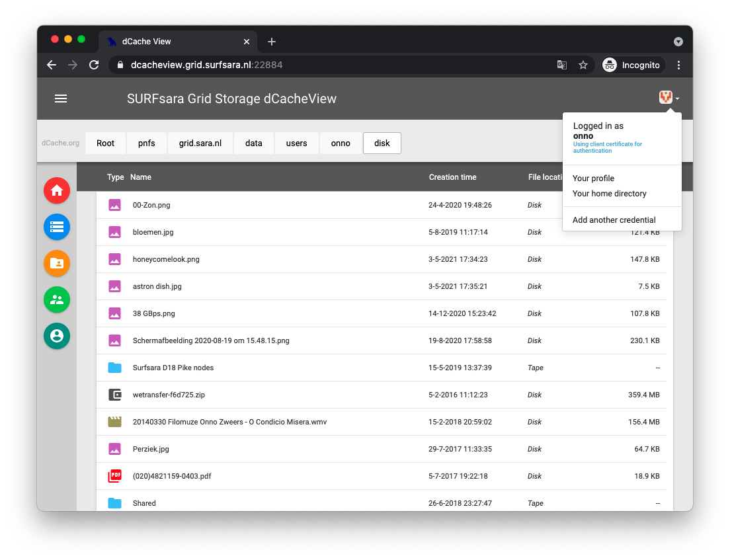Viewport: 730px width, 560px height.
Task: Open file astron dish.jpg
Action: coord(157,286)
